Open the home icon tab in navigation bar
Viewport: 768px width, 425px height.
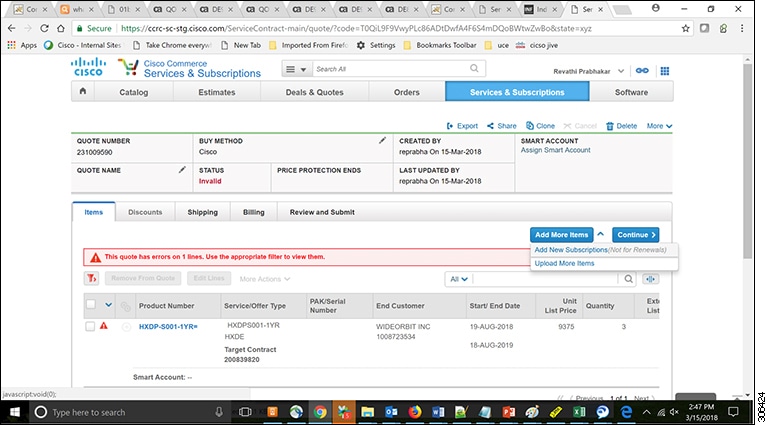(83, 92)
